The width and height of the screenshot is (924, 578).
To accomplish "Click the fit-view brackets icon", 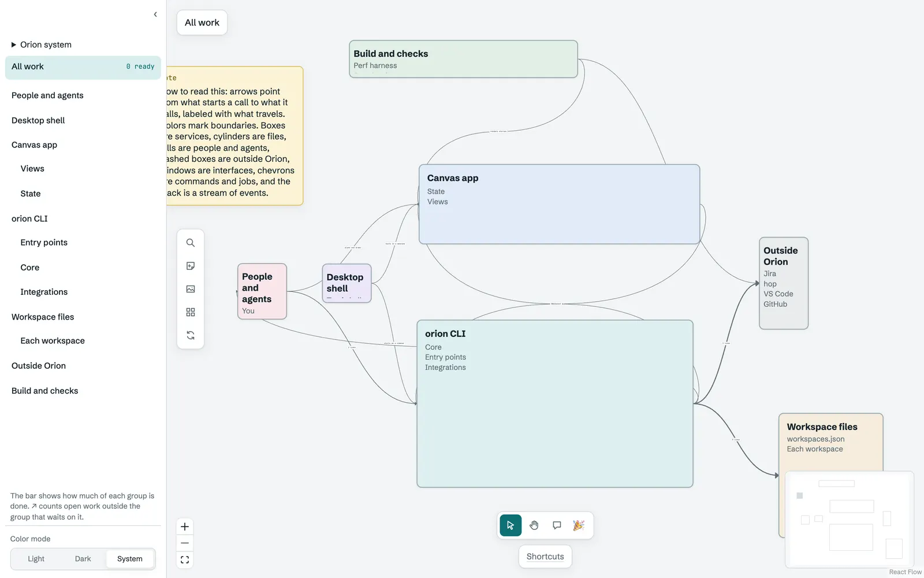I will click(185, 560).
